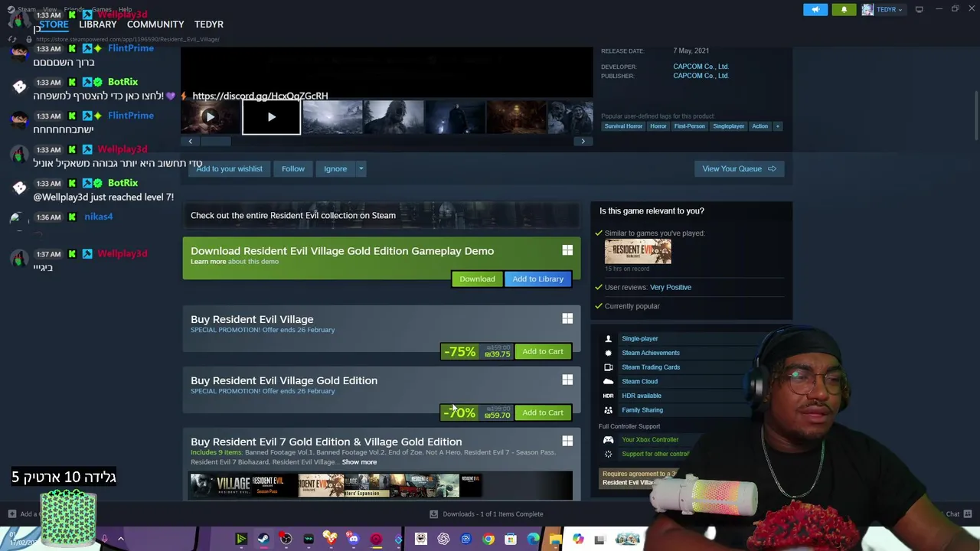Open Steam from the Windows taskbar
Image resolution: width=980 pixels, height=551 pixels.
point(263,540)
